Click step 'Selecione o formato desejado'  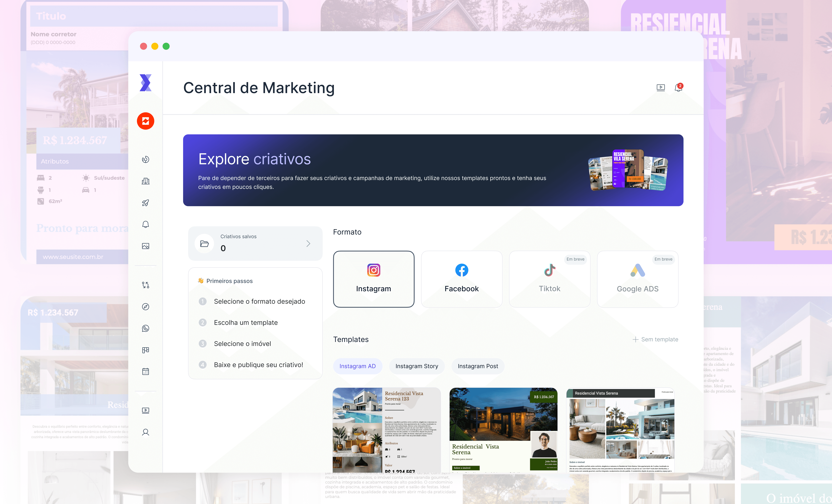coord(259,301)
